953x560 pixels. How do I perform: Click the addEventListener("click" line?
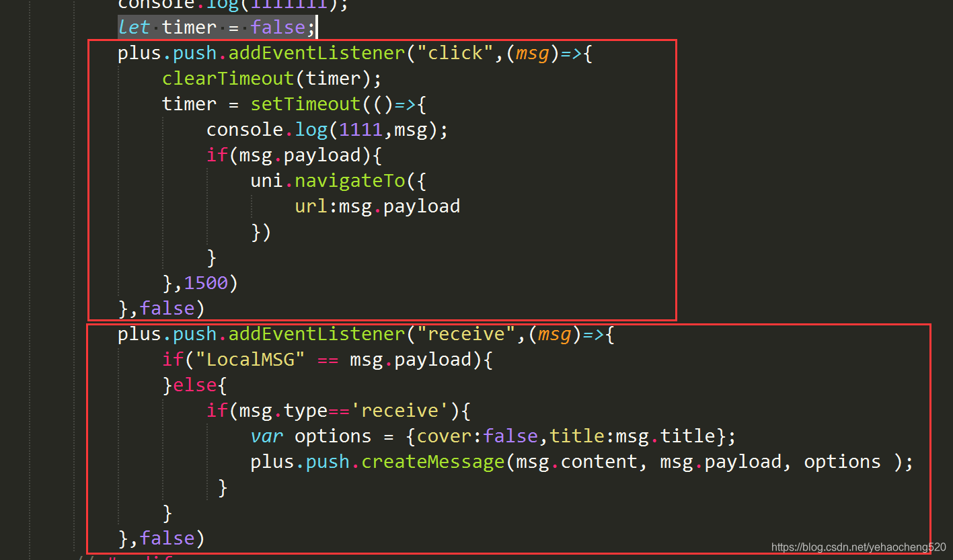click(355, 53)
